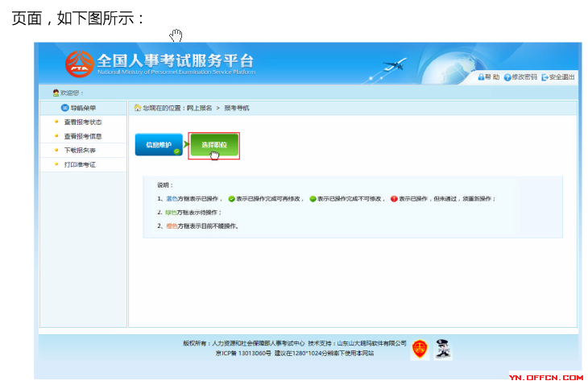
Task: Click the green check on 信息维护 button
Action: tap(176, 151)
